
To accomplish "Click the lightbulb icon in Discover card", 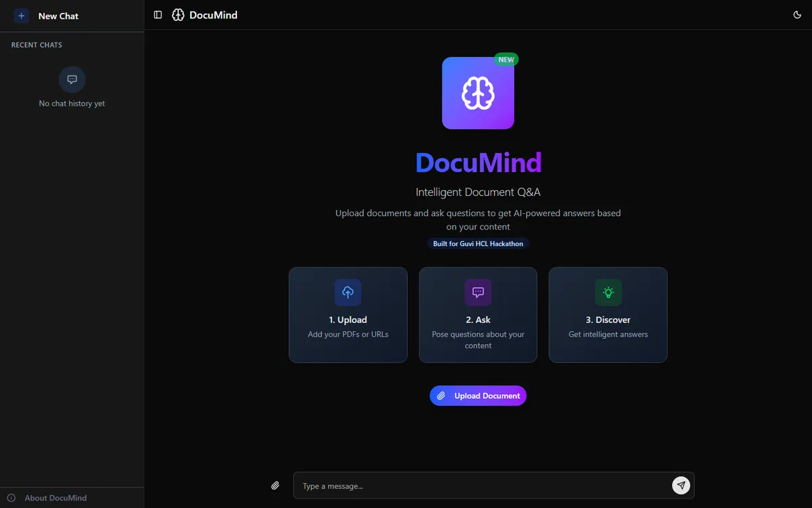I will pyautogui.click(x=608, y=293).
